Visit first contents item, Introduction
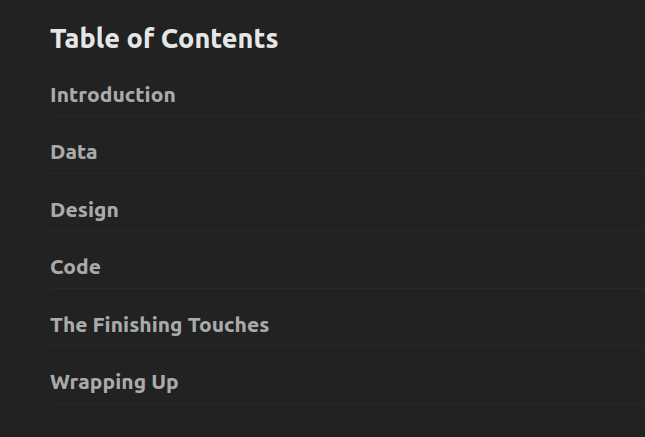The height and width of the screenshot is (437, 645). 113,95
